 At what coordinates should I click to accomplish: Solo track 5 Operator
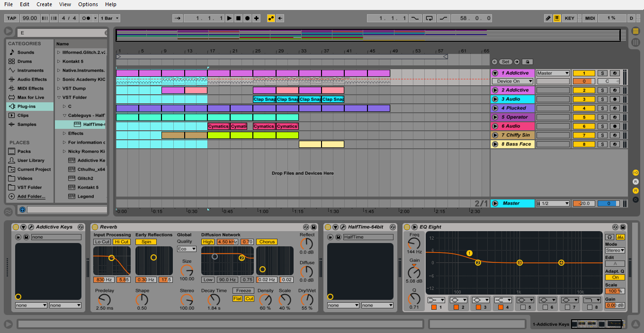coord(602,117)
